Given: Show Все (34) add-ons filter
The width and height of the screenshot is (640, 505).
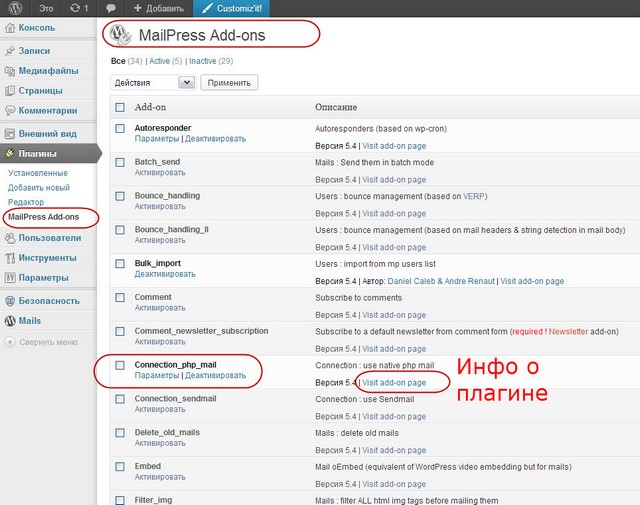Looking at the screenshot, I should (127, 61).
